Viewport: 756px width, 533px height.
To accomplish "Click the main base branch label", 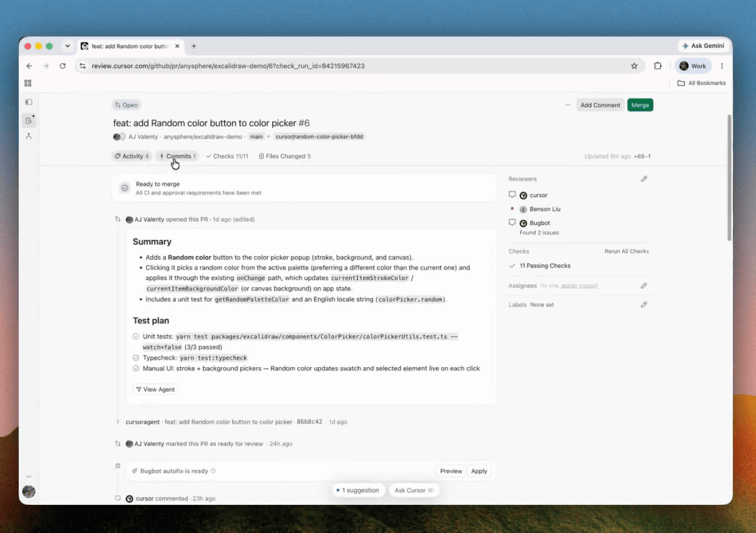I will (256, 136).
